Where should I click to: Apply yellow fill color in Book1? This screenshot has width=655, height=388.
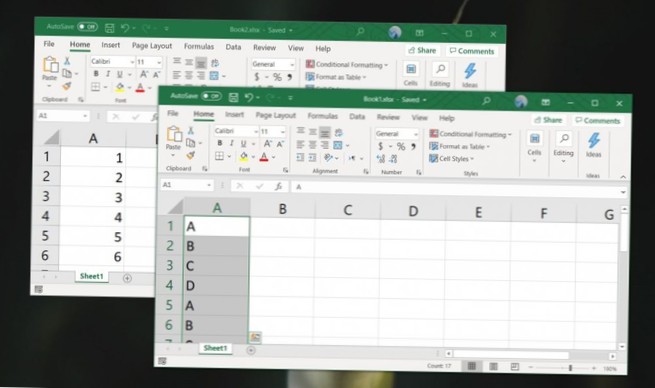243,157
